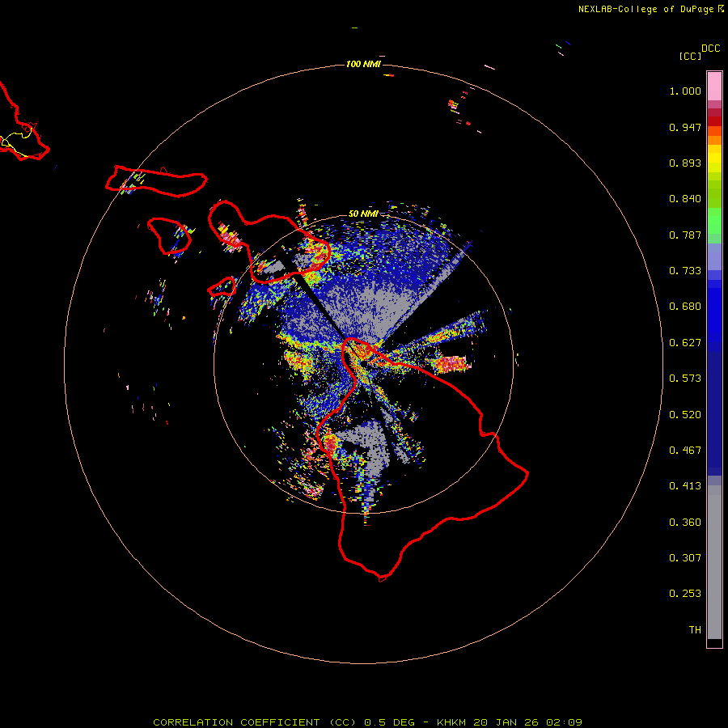The image size is (728, 728).
Task: Click the 0.680 value on the color scale
Action: click(685, 307)
